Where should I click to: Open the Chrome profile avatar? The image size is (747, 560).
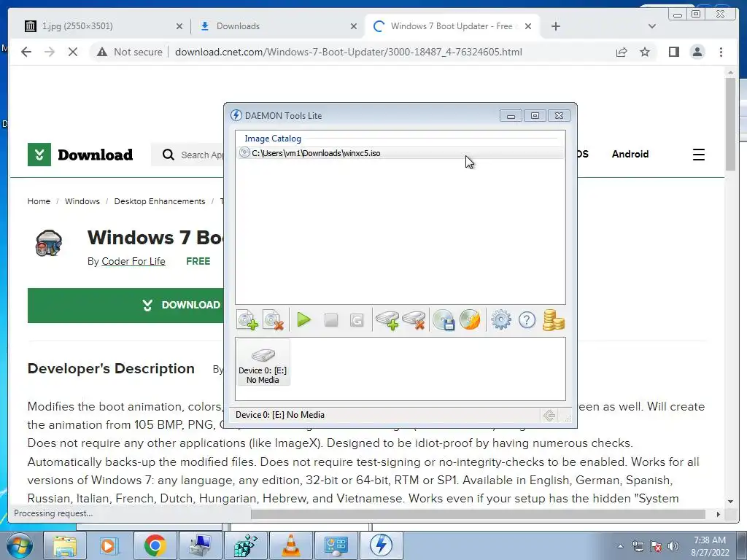tap(697, 52)
